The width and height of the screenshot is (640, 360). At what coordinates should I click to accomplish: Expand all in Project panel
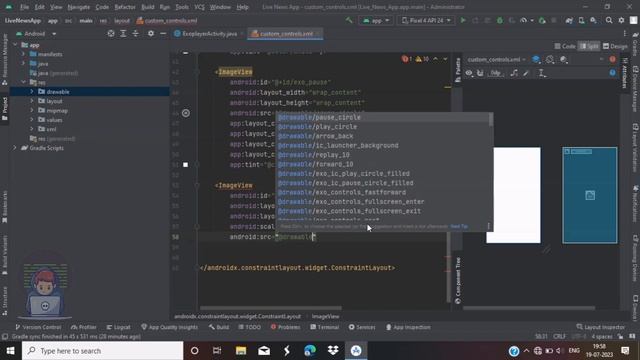(123, 33)
